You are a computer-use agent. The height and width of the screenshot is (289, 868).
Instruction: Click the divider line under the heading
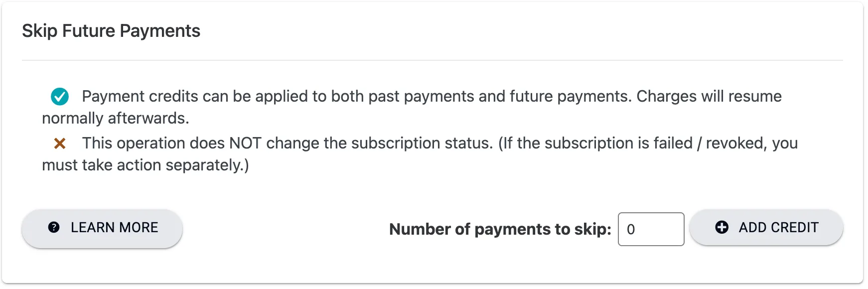[434, 61]
